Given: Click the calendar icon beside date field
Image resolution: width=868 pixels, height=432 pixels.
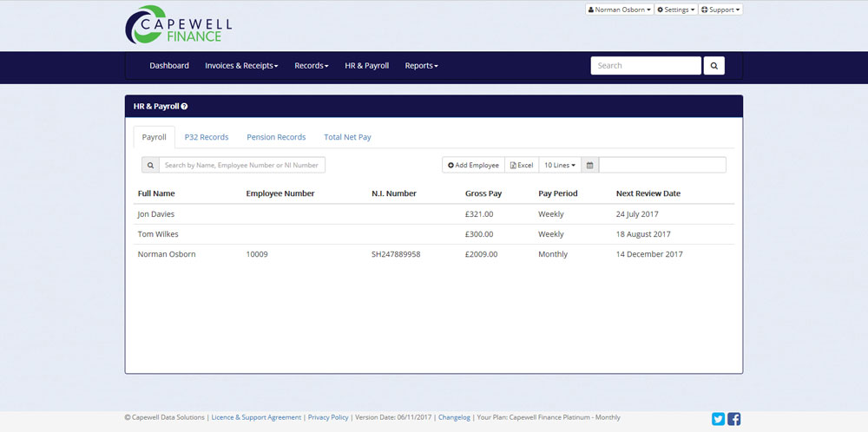Looking at the screenshot, I should [590, 165].
